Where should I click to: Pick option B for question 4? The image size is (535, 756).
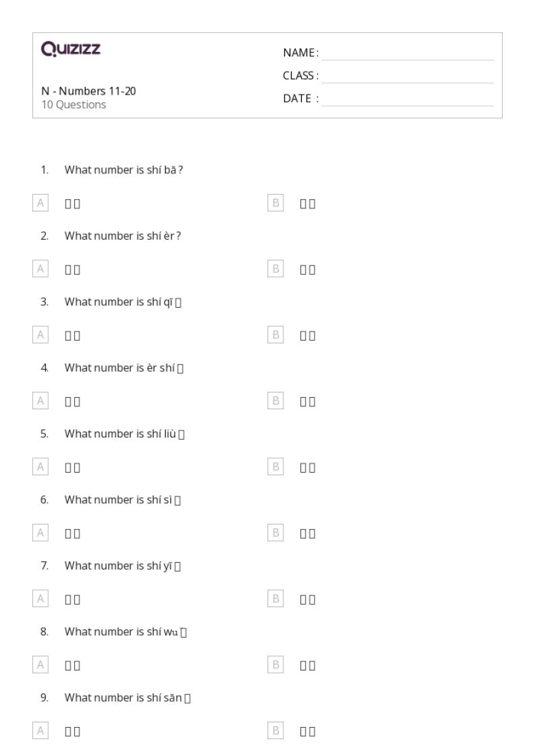276,401
